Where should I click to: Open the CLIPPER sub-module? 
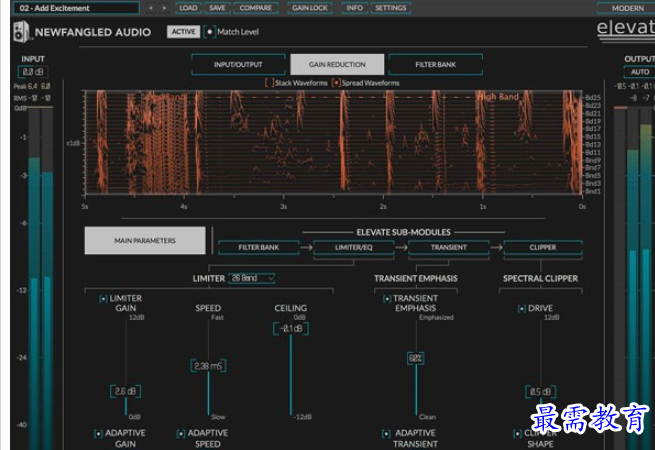(x=543, y=247)
